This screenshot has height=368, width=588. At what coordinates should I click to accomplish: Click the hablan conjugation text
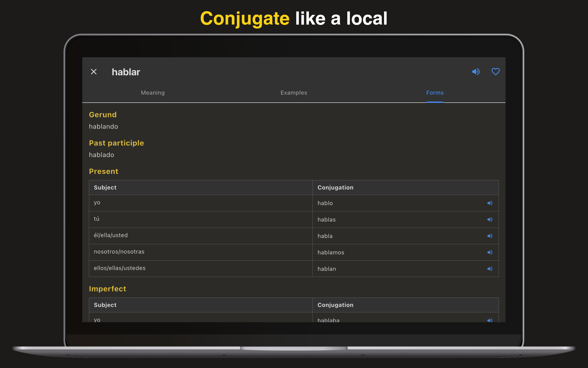[x=327, y=269]
